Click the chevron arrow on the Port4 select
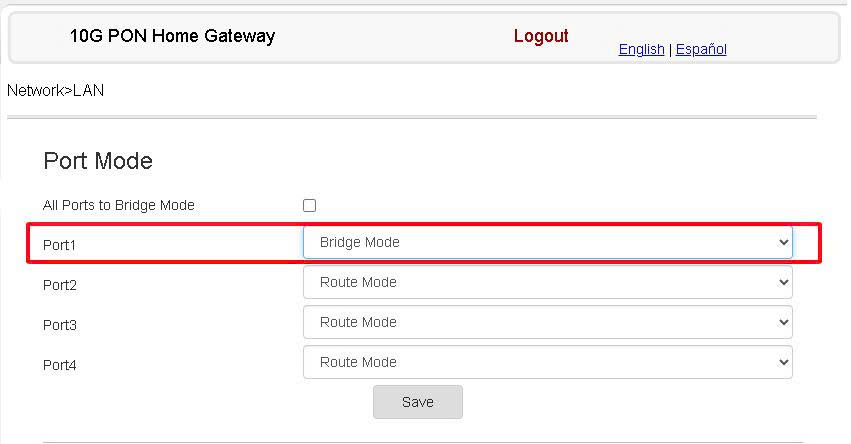The height and width of the screenshot is (444, 851). point(783,362)
